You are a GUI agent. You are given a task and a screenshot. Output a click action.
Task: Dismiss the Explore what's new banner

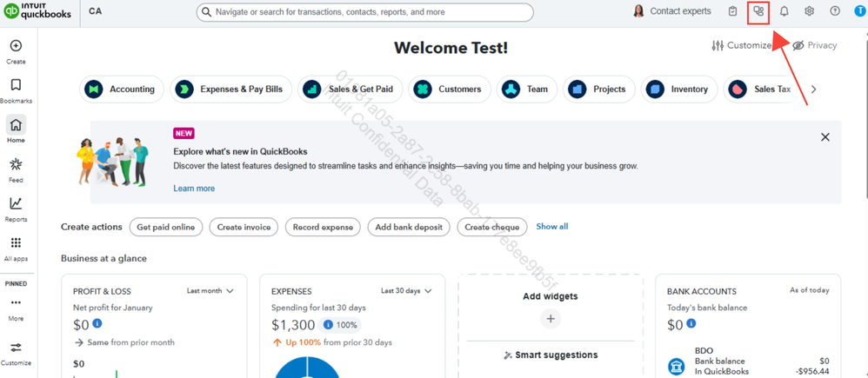coord(825,137)
